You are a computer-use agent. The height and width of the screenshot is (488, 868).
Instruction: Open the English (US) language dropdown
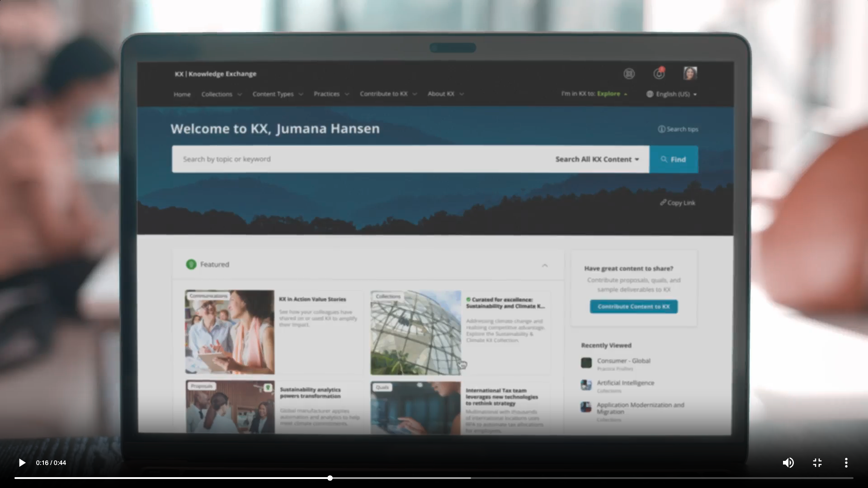pos(672,94)
